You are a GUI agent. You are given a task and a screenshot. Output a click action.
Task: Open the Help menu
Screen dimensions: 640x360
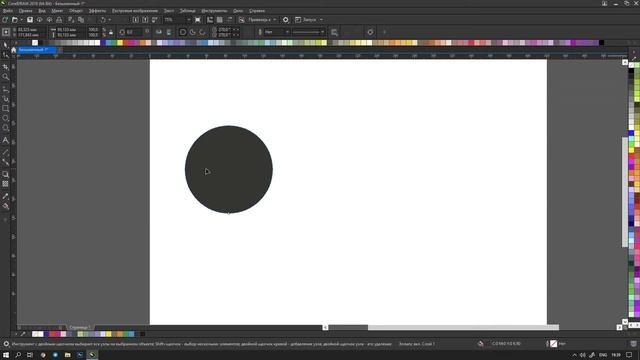(257, 11)
